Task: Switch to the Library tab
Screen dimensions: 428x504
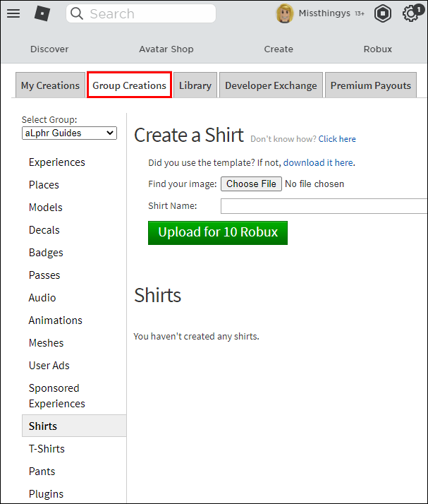Action: coord(195,85)
